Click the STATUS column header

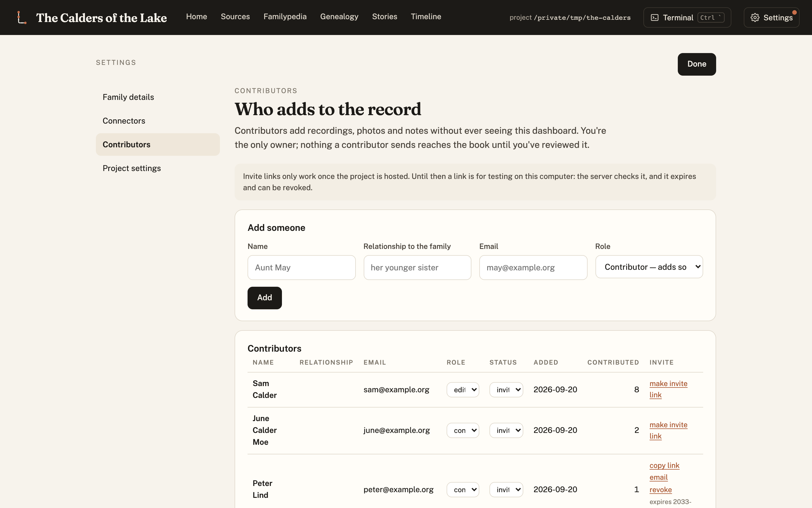coord(503,363)
